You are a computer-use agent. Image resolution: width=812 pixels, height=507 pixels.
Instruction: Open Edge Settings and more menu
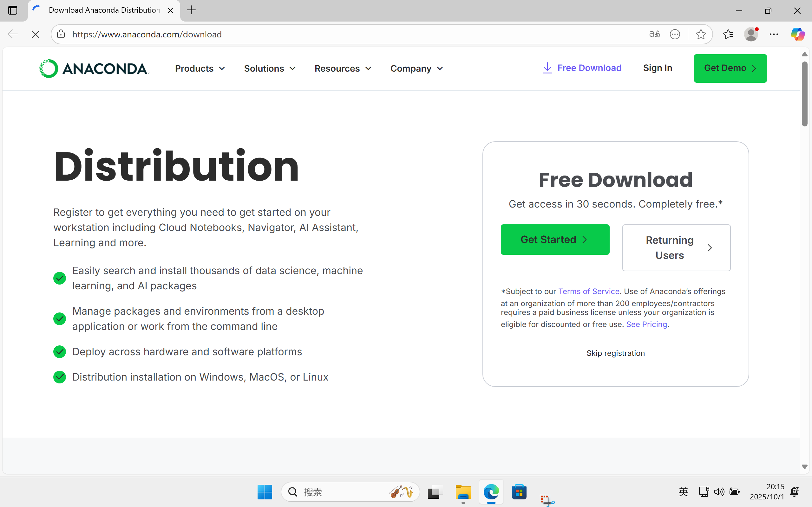pyautogui.click(x=774, y=34)
